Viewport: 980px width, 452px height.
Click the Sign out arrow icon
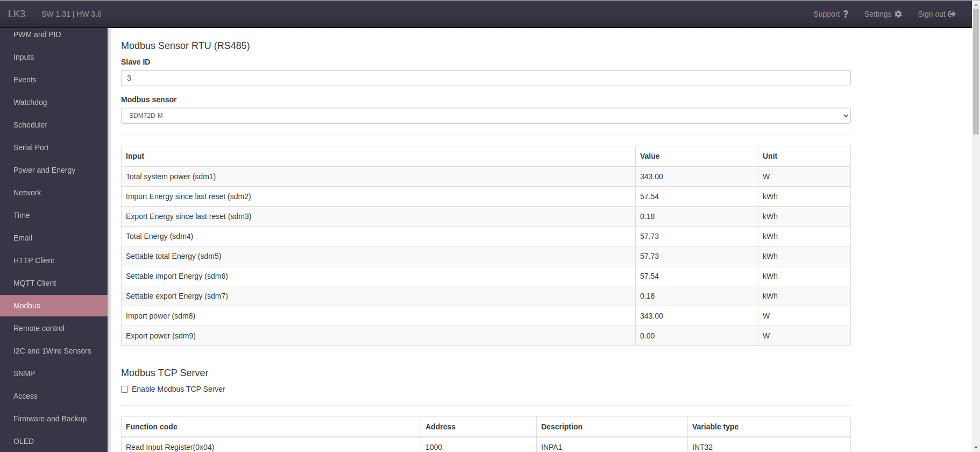pyautogui.click(x=952, y=14)
